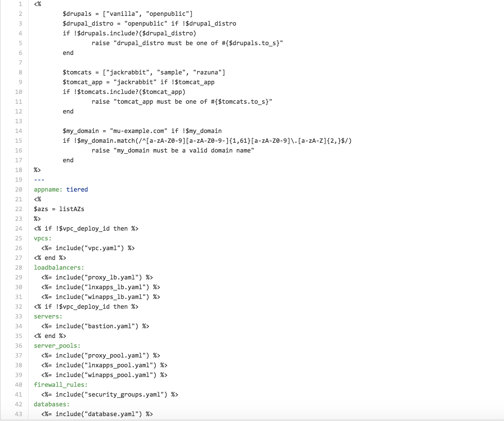Click '<% end %>' on line 27
This screenshot has height=421, width=504.
point(50,258)
